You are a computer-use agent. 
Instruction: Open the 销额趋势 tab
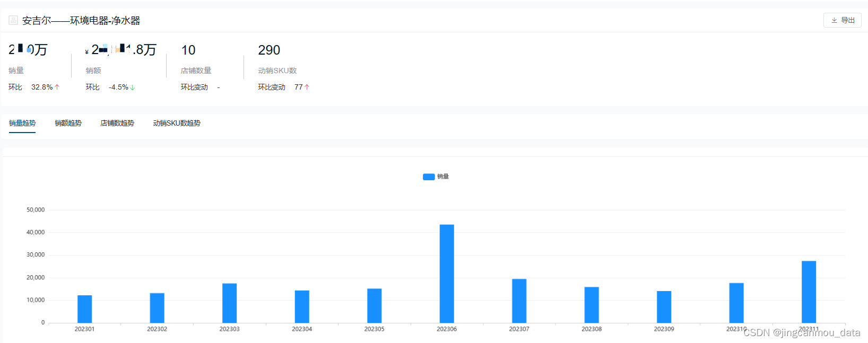pos(68,123)
